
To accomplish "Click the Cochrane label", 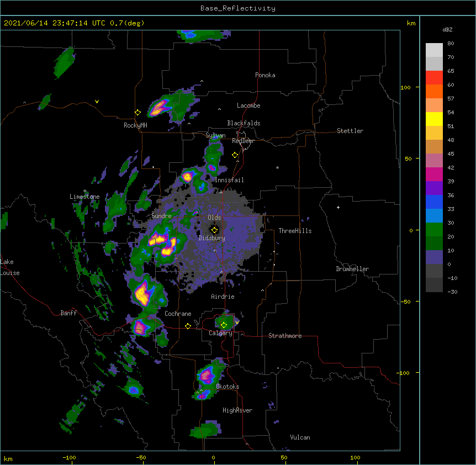I will pyautogui.click(x=178, y=314).
